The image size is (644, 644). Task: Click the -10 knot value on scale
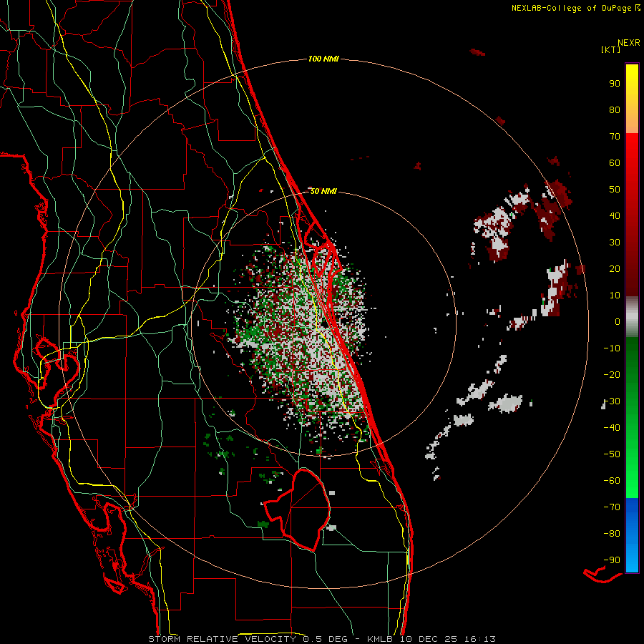tap(612, 348)
